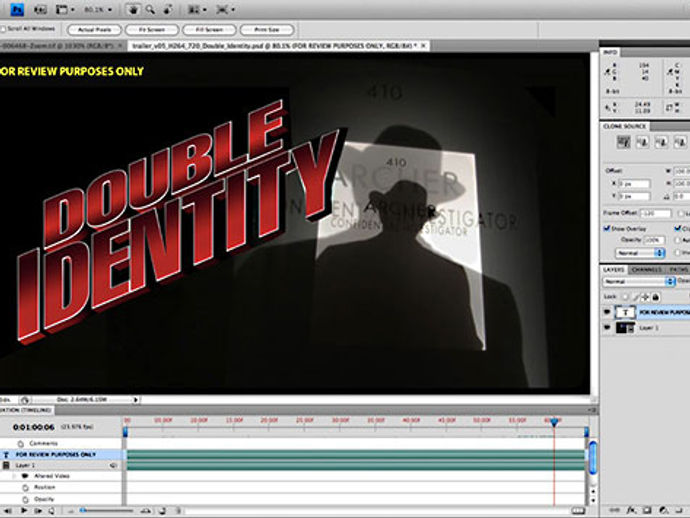Select the third clone source button

click(x=661, y=142)
